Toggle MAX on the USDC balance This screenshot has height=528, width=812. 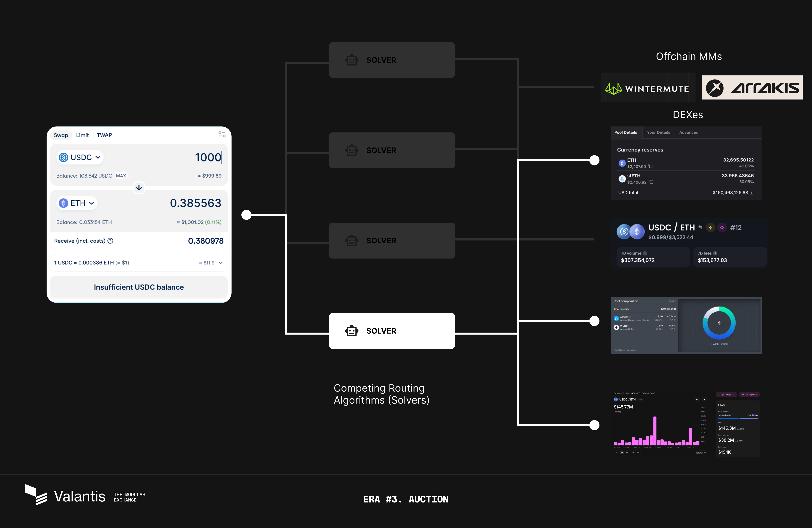[121, 176]
